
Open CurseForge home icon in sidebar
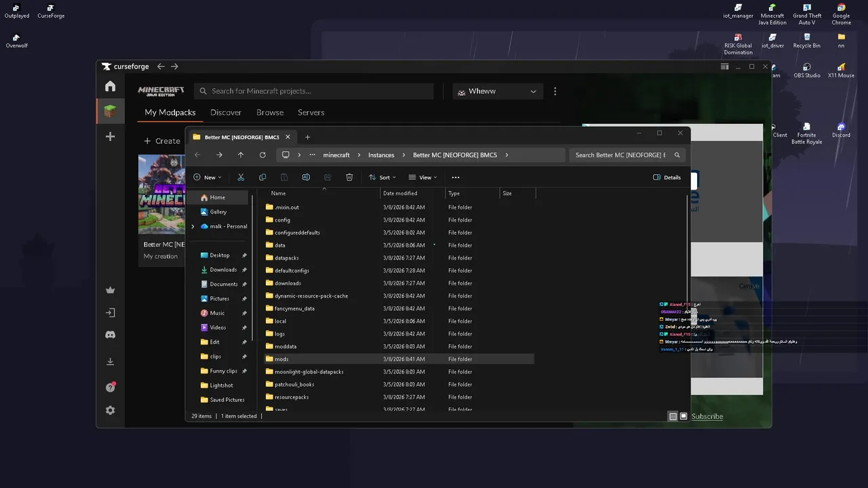pyautogui.click(x=110, y=86)
